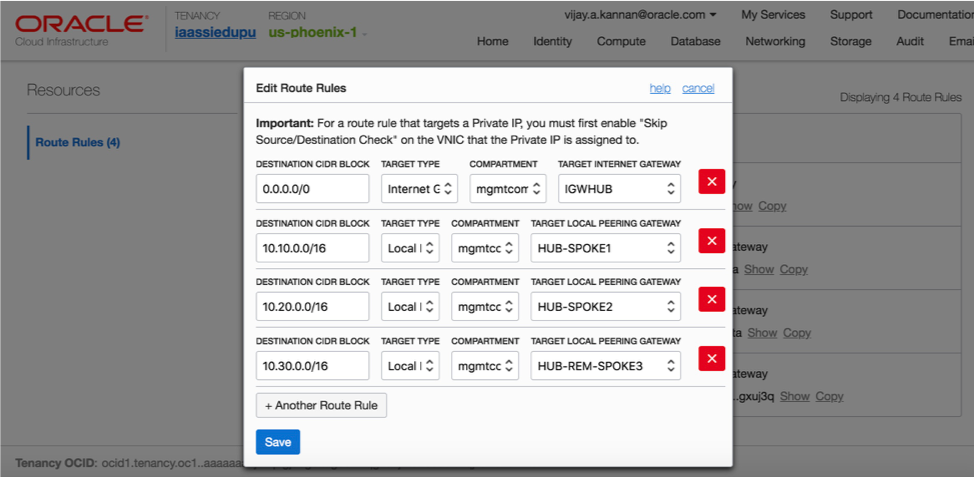Delete the 10.30.0.0/16 route rule
Viewport: 974px width, 477px height.
click(x=712, y=358)
